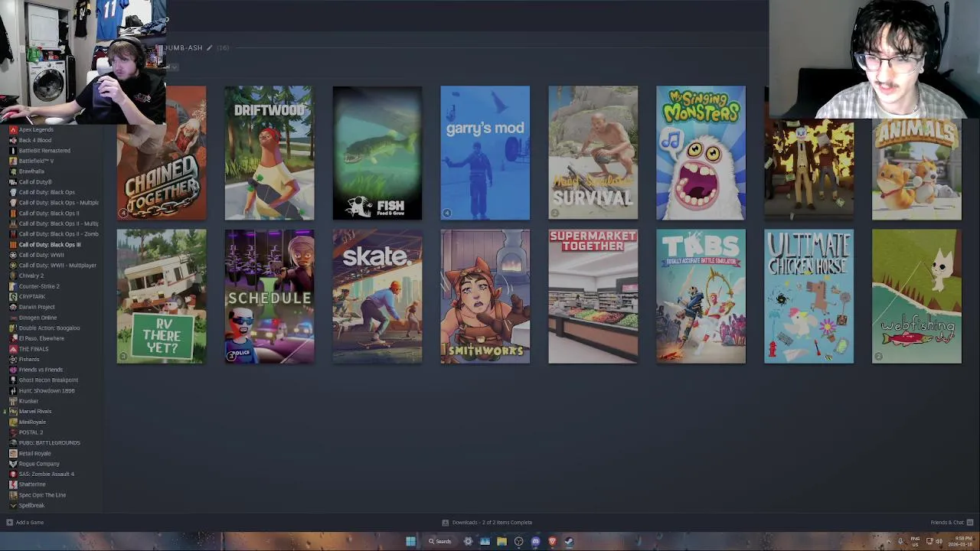Select Dinogen Online in sidebar
This screenshot has height=551, width=980.
click(52, 318)
